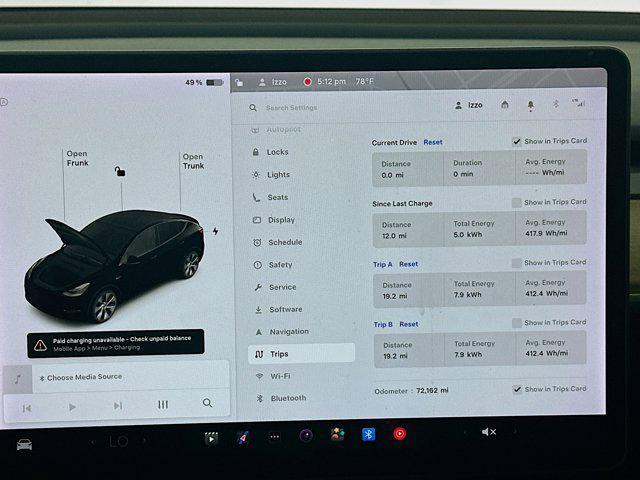Open notifications bell icon

530,105
